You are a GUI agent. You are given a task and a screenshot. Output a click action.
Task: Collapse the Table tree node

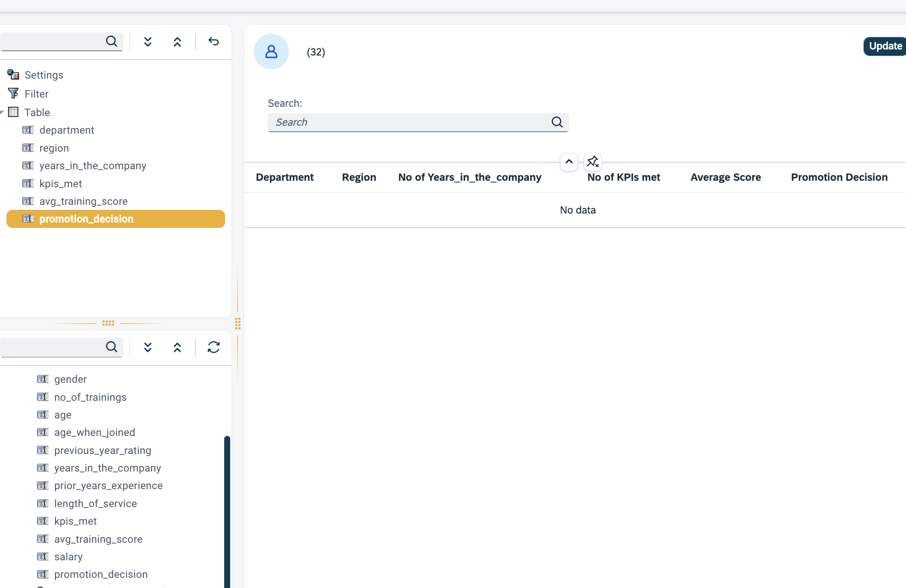[x=2, y=112]
